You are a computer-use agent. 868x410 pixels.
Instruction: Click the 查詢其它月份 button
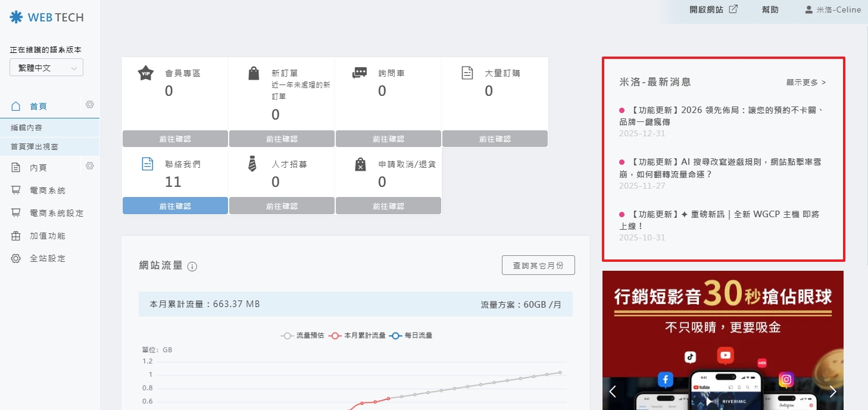pos(538,265)
